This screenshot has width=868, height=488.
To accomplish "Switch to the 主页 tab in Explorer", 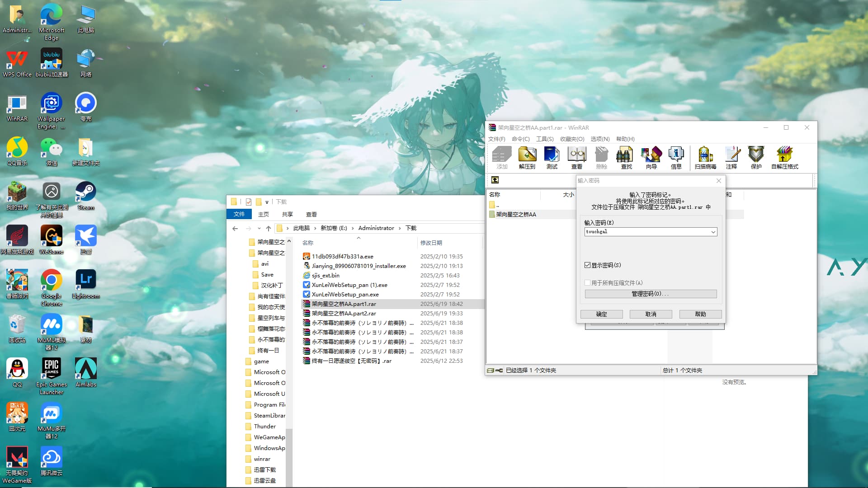I will (263, 214).
